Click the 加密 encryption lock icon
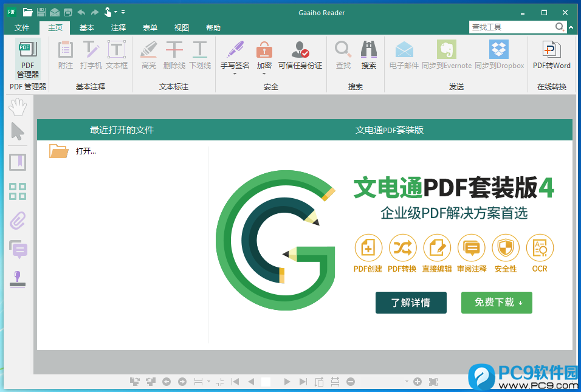581x392 pixels. tap(264, 50)
